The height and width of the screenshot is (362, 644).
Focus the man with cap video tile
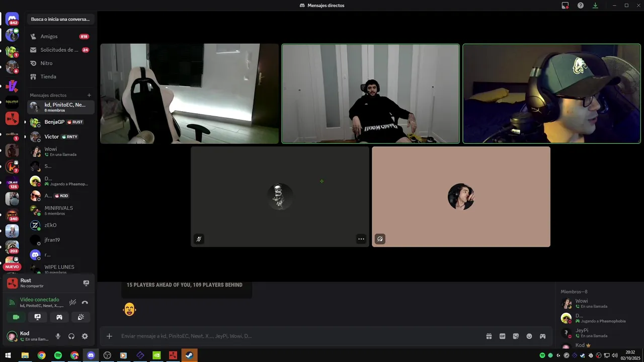[551, 94]
